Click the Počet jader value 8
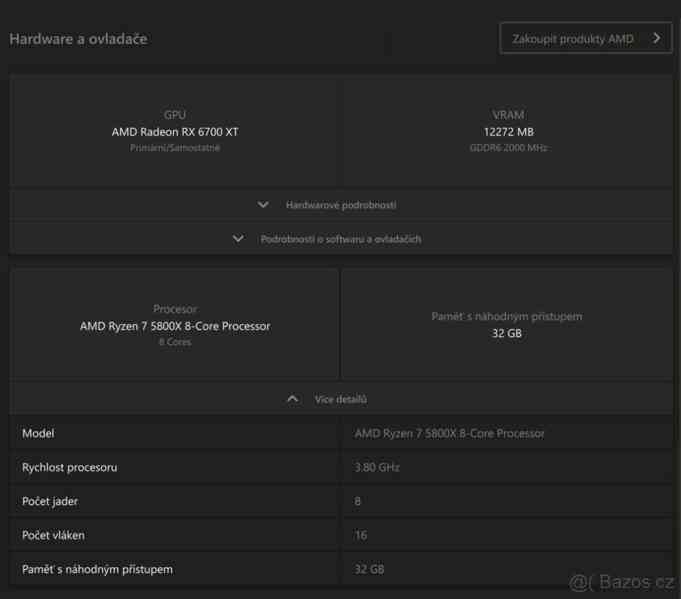The height and width of the screenshot is (599, 681). tap(357, 501)
